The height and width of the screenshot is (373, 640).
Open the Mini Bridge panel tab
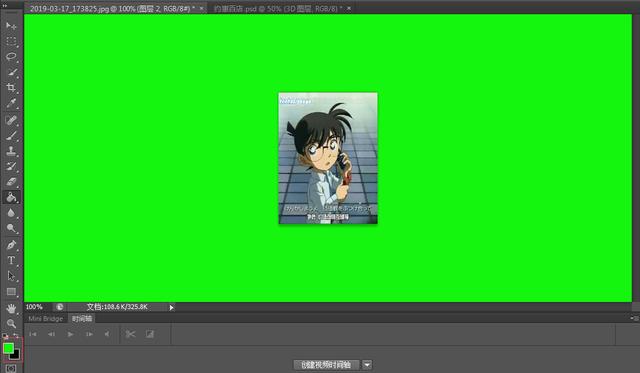46,319
